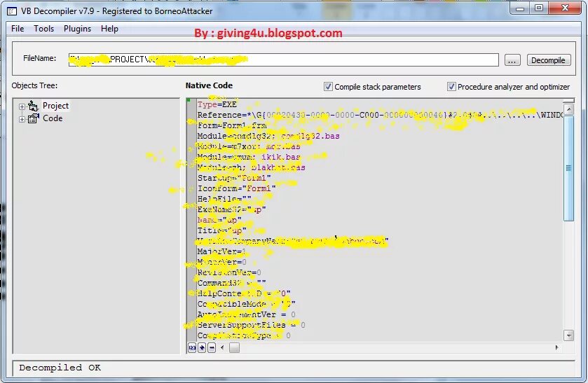This screenshot has height=383, width=588.
Task: Click the 'IconForm="Form1"' code line
Action: [x=237, y=188]
